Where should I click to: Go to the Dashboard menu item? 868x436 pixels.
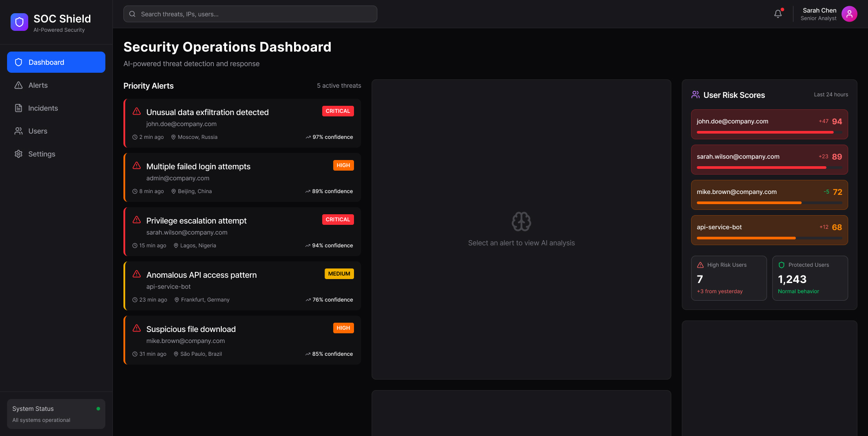pos(56,62)
